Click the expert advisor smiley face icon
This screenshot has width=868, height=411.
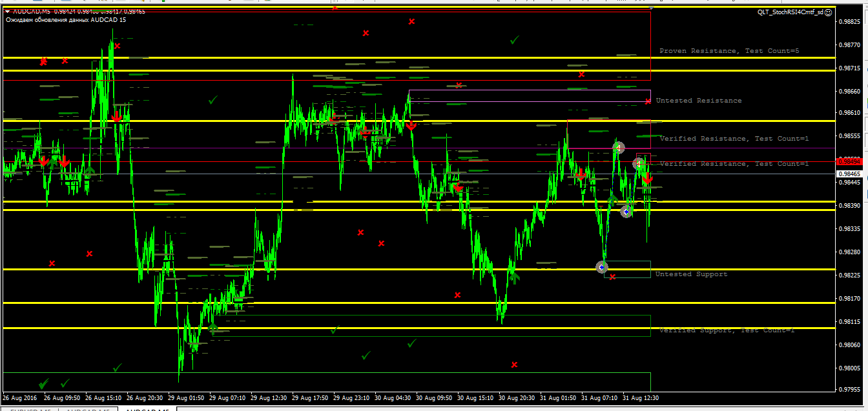[829, 12]
